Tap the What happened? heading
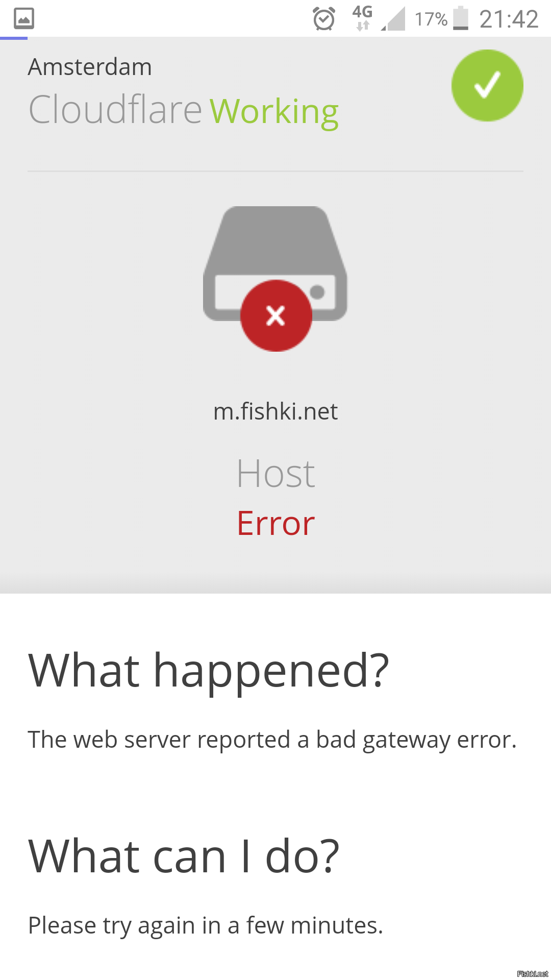This screenshot has height=980, width=551. (x=209, y=671)
